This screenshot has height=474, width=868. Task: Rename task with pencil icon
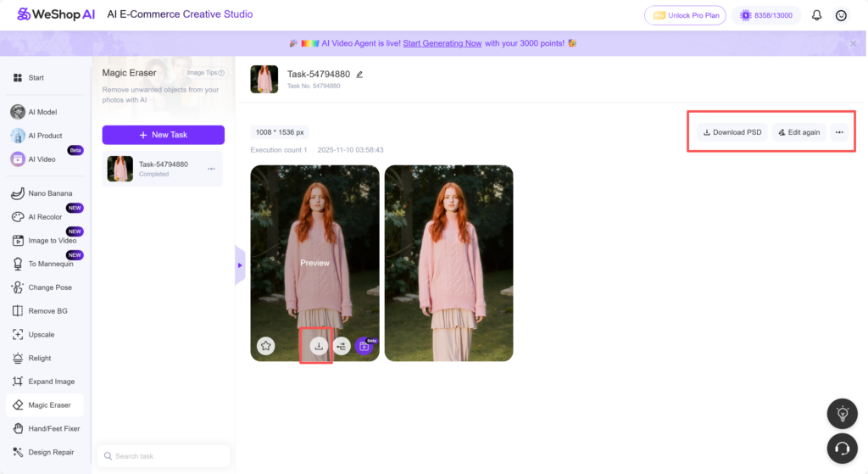pyautogui.click(x=359, y=75)
